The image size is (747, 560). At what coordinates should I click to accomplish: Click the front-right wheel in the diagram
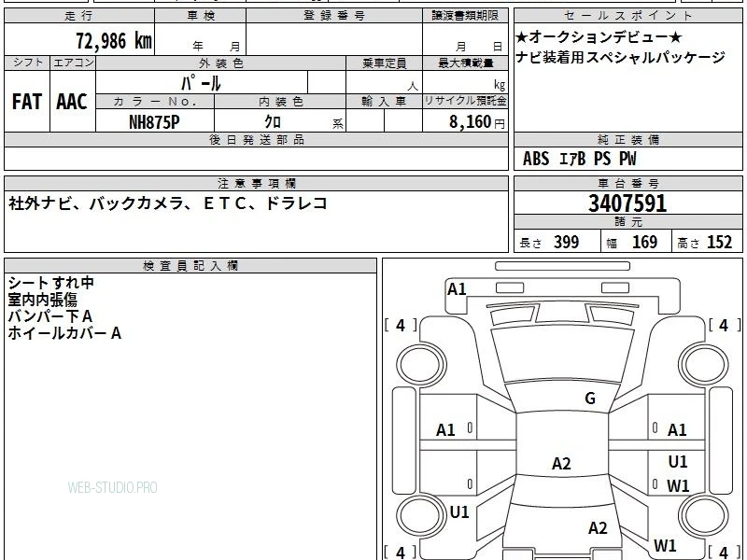click(704, 364)
